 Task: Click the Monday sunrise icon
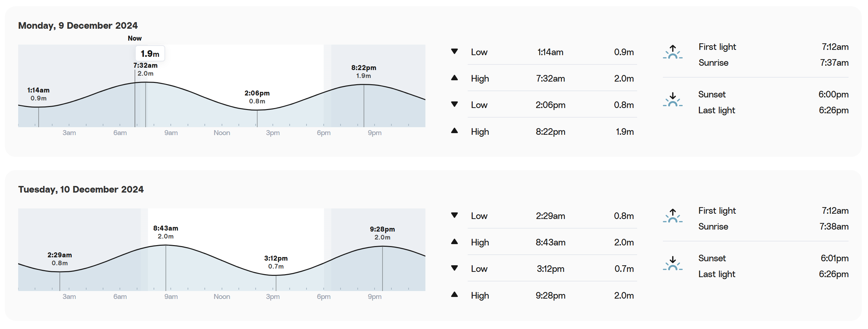click(x=672, y=52)
